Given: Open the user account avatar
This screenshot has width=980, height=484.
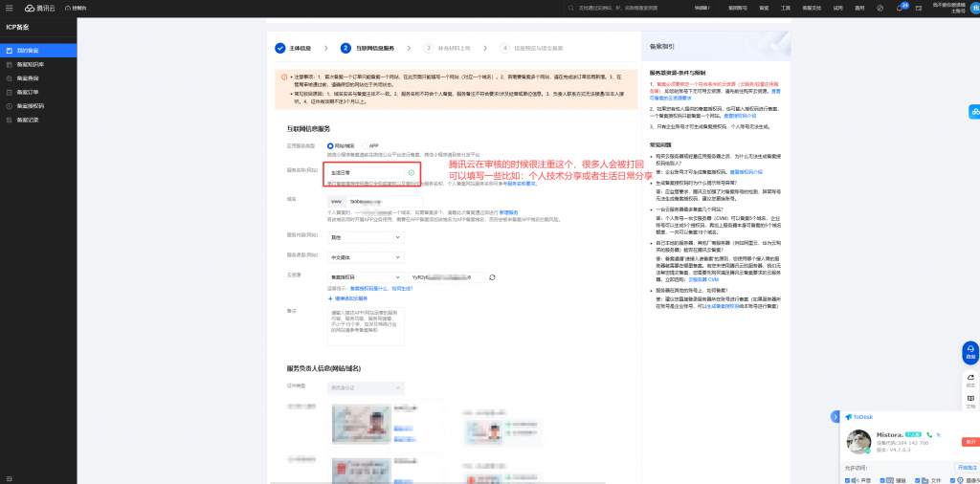Looking at the screenshot, I should [975, 7].
